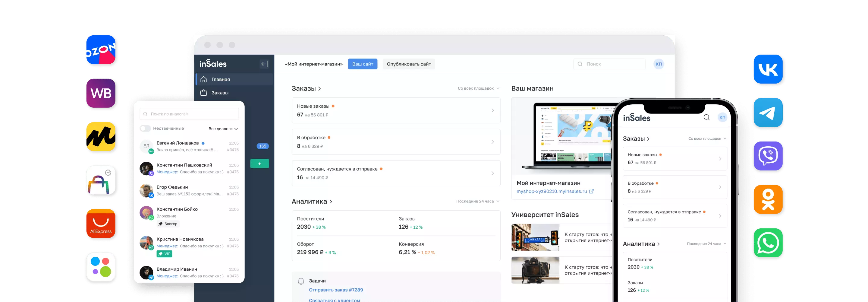Open the Wildberries WB icon
The image size is (868, 302).
pos(101,94)
